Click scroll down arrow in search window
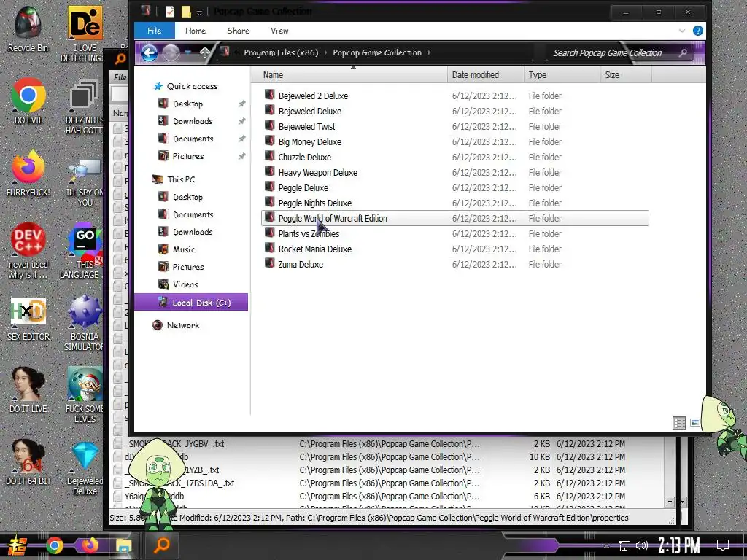 670,502
